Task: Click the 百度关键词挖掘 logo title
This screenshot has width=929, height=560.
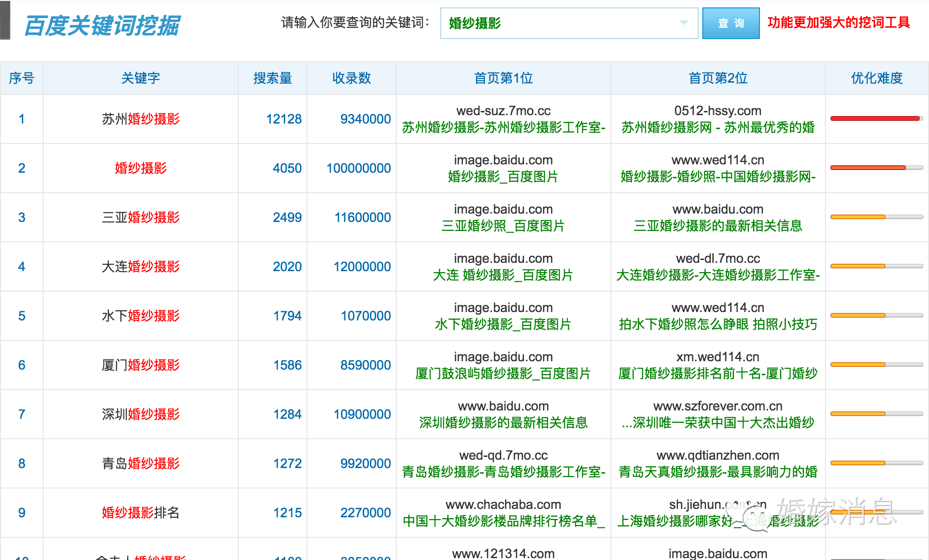Action: pyautogui.click(x=102, y=26)
